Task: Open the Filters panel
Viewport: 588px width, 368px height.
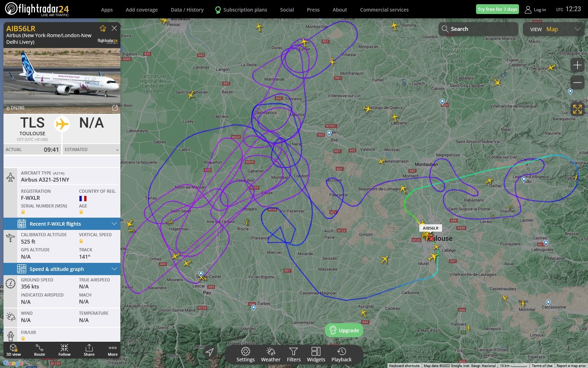Action: (x=294, y=354)
